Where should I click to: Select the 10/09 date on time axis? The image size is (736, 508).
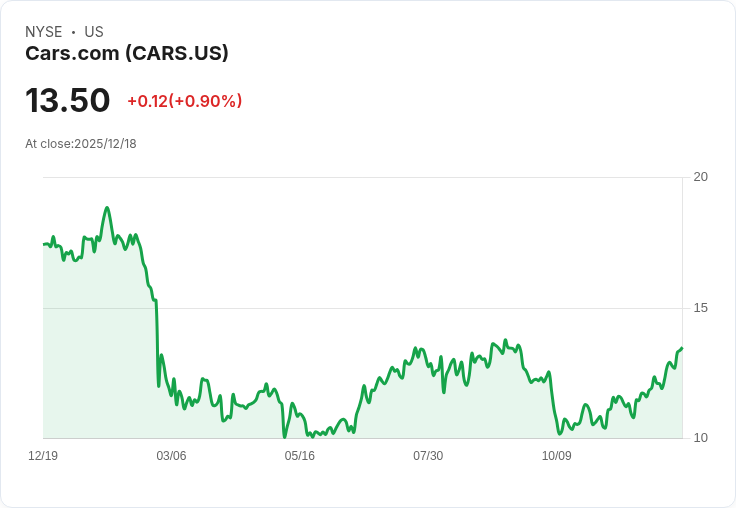coord(556,456)
